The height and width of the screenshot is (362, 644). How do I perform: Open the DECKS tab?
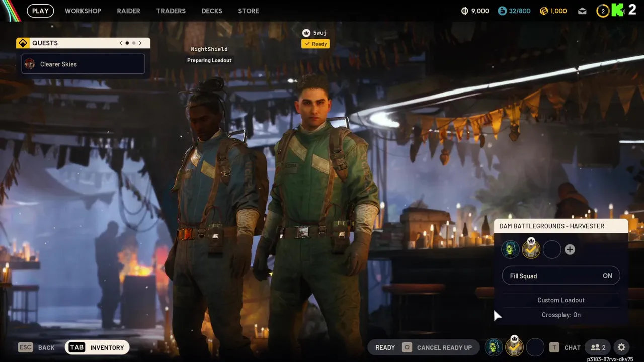pos(212,11)
